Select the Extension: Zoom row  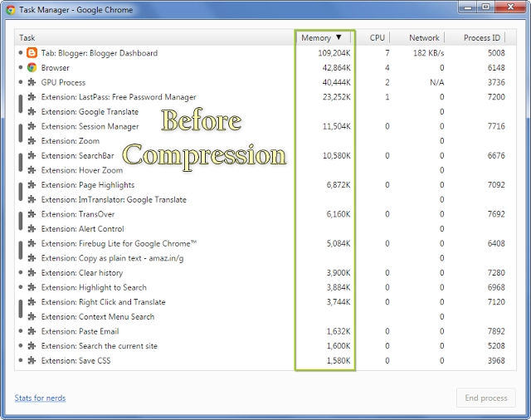(265, 140)
